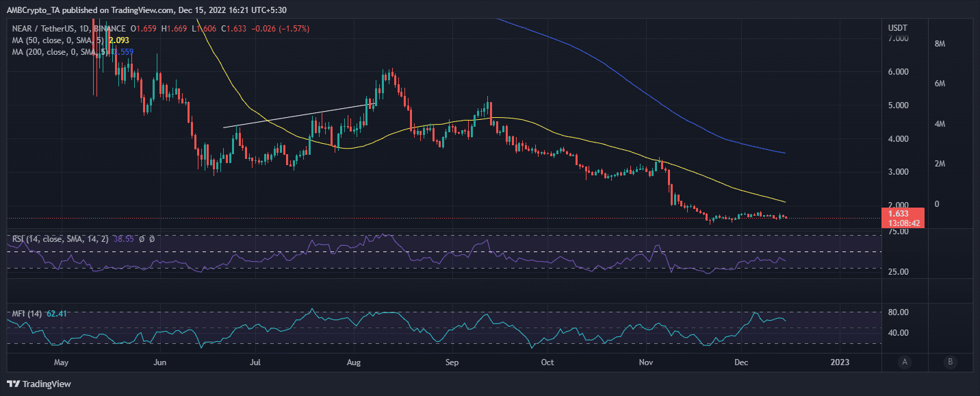
Task: Click the TradingView logo
Action: tap(40, 384)
